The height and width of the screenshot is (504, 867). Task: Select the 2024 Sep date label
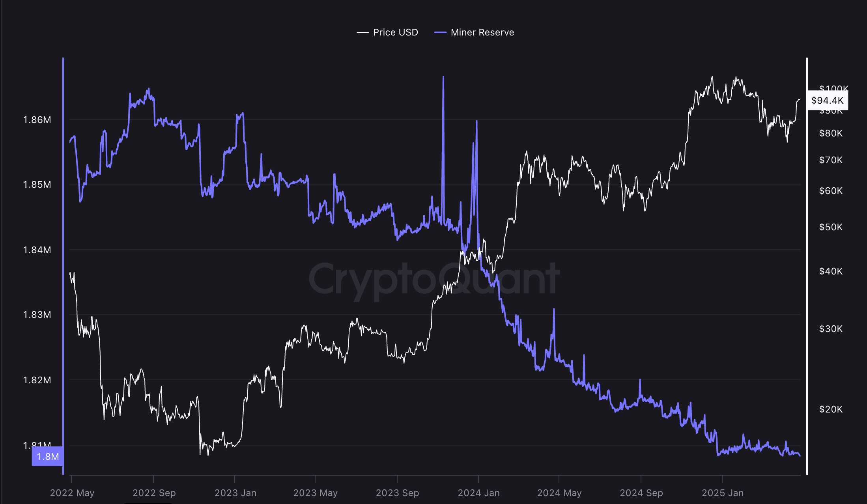(641, 493)
